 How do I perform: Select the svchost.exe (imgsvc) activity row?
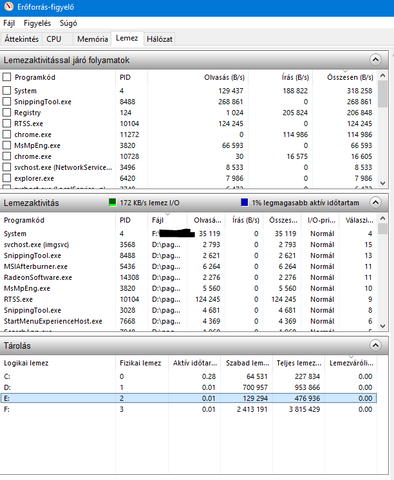click(x=189, y=245)
